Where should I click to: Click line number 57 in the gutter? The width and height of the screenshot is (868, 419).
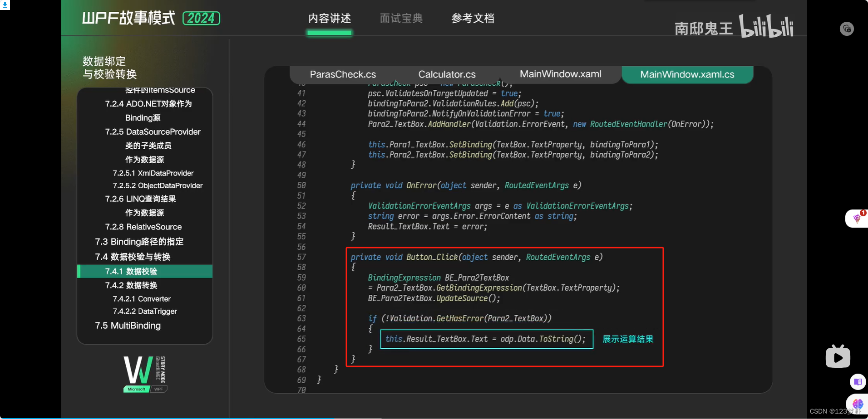(301, 257)
